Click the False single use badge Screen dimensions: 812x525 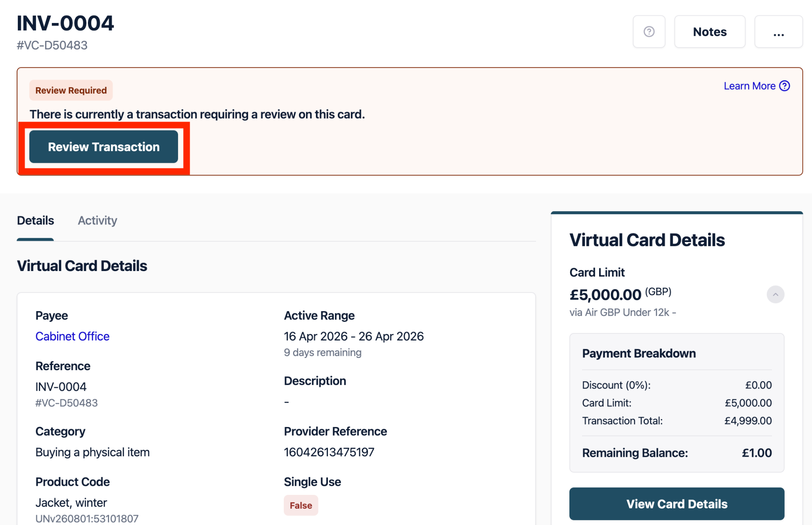(301, 505)
